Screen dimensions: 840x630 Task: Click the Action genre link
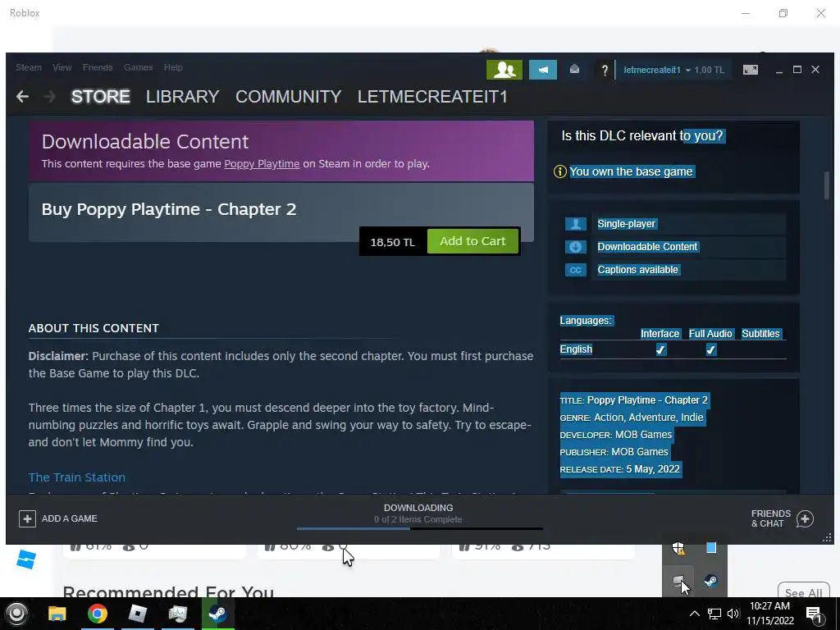tap(609, 418)
